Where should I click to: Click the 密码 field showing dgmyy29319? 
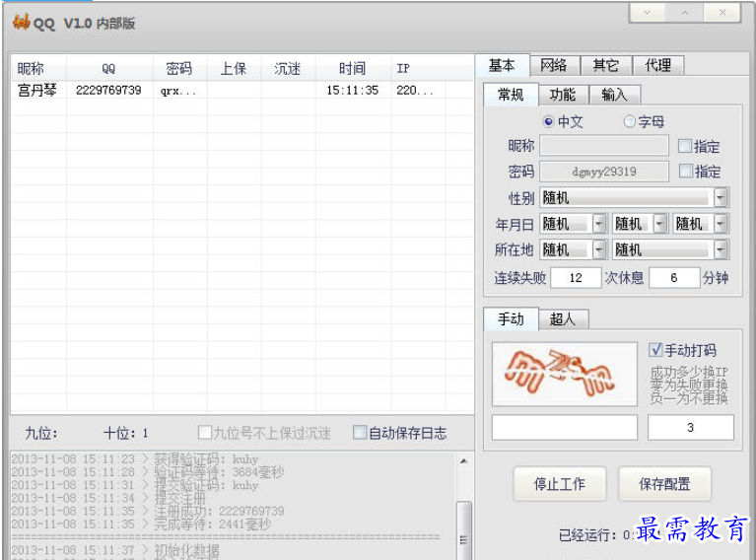pyautogui.click(x=604, y=172)
